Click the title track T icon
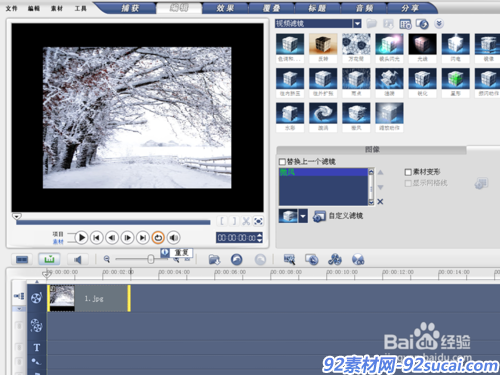This screenshot has width=500, height=375. [37, 348]
